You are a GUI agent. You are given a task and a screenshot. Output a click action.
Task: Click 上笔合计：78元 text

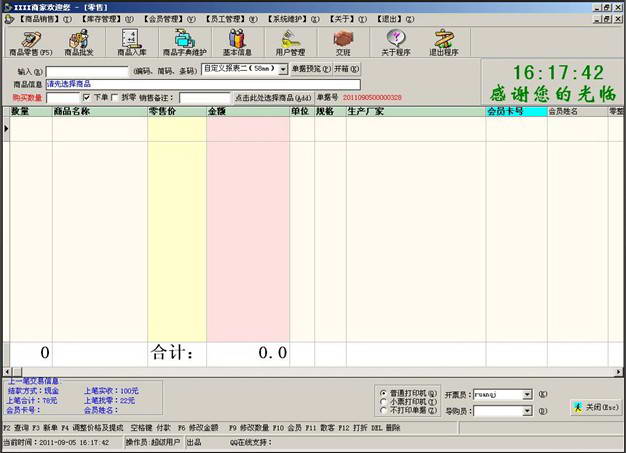[32, 400]
